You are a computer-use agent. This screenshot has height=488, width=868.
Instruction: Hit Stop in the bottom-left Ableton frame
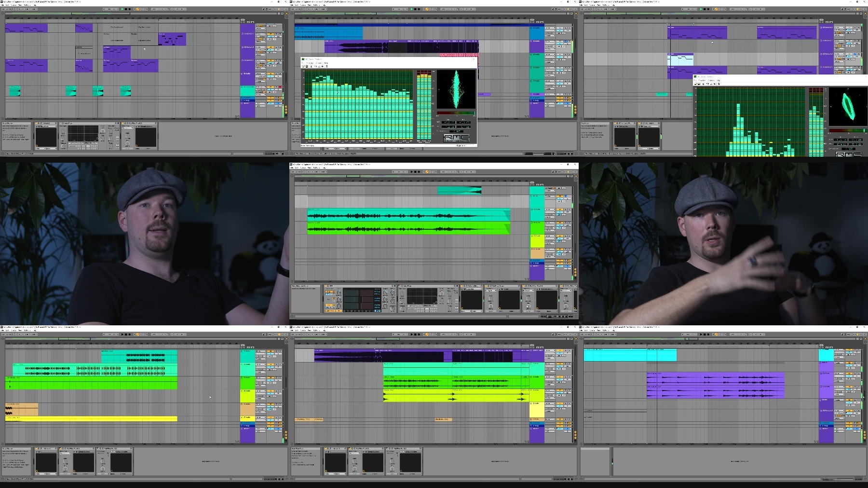(126, 335)
